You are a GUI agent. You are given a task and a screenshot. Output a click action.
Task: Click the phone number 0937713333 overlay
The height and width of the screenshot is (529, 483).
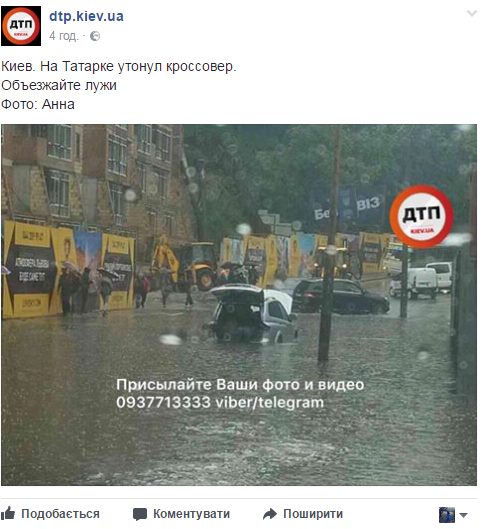coord(163,402)
